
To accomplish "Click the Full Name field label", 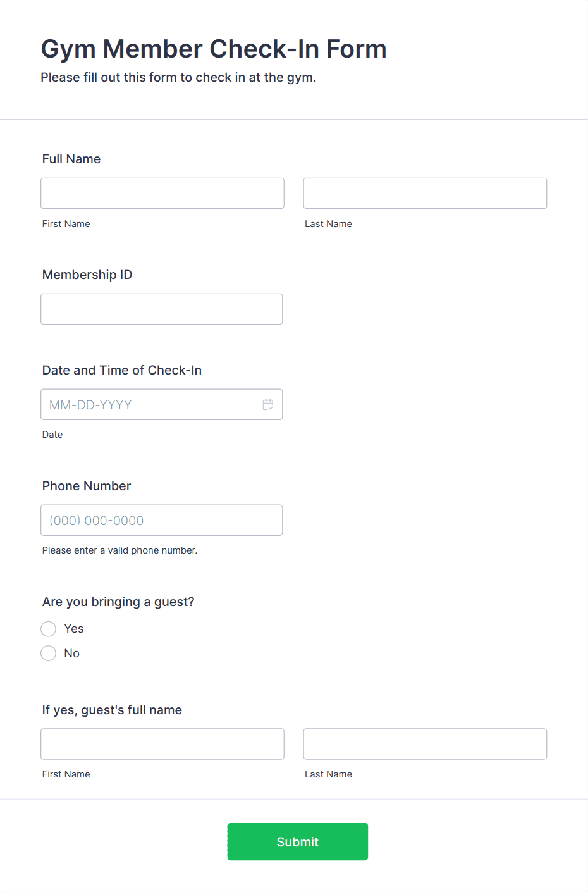I will [x=71, y=159].
